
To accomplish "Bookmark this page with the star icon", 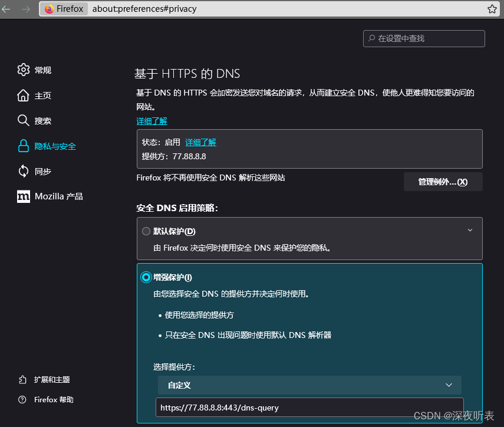I will click(492, 9).
